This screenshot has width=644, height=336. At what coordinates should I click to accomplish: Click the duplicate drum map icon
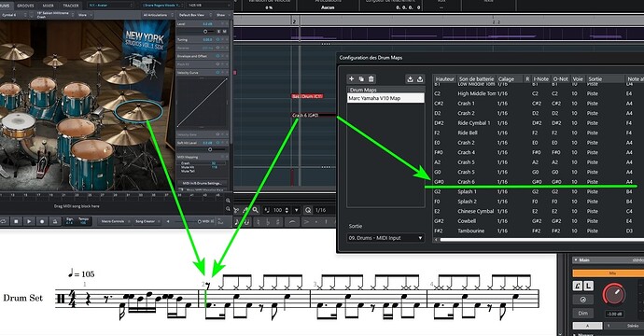361,78
